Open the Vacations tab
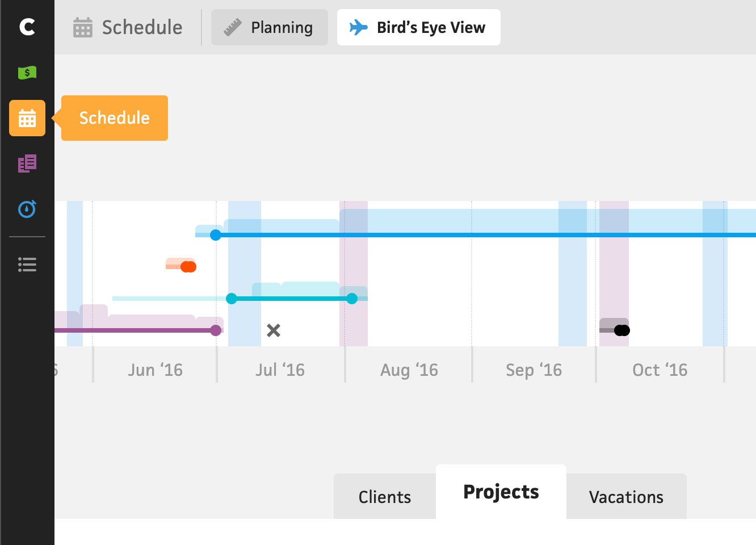756x545 pixels. (626, 497)
